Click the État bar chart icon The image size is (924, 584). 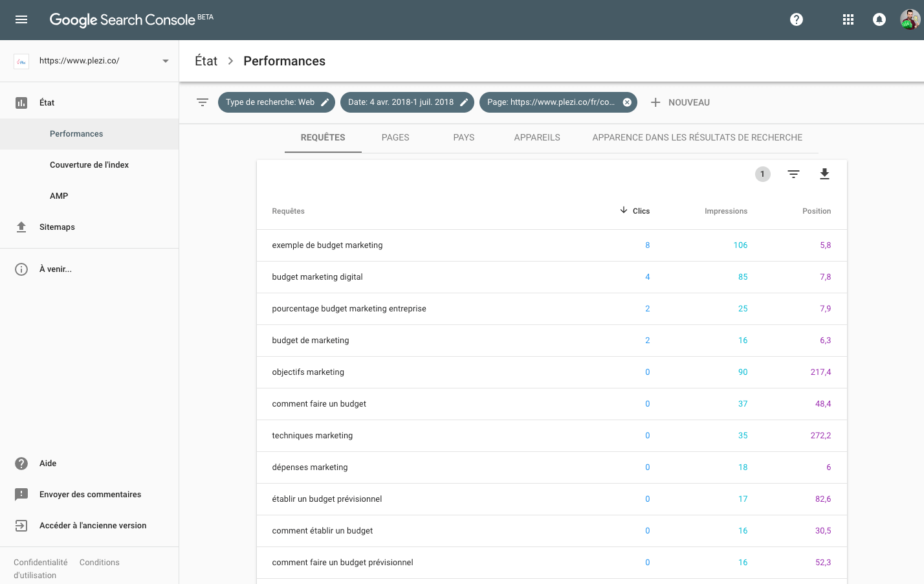point(21,103)
